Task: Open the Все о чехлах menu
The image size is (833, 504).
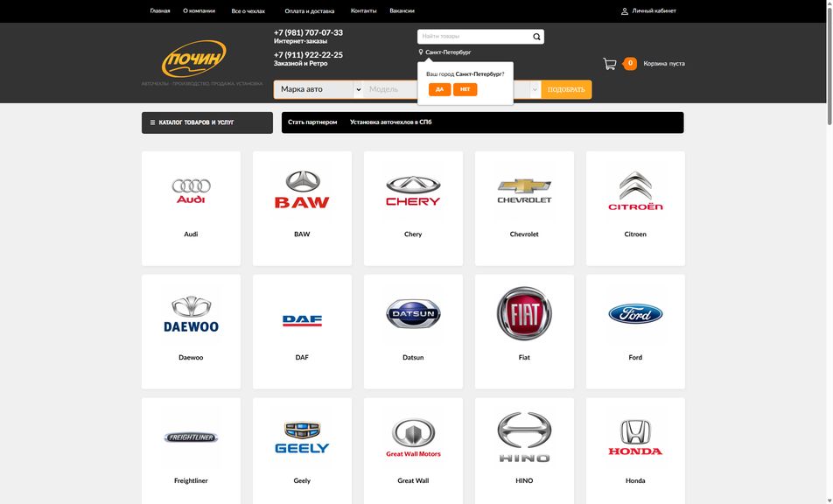Action: [248, 11]
